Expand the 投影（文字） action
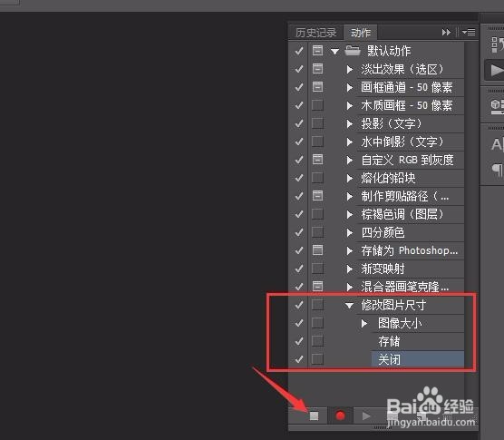504x440 pixels. pyautogui.click(x=350, y=123)
